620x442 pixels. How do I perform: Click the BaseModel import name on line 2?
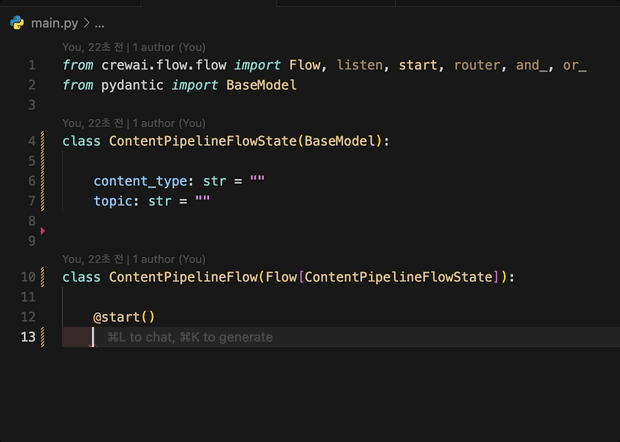coord(261,85)
